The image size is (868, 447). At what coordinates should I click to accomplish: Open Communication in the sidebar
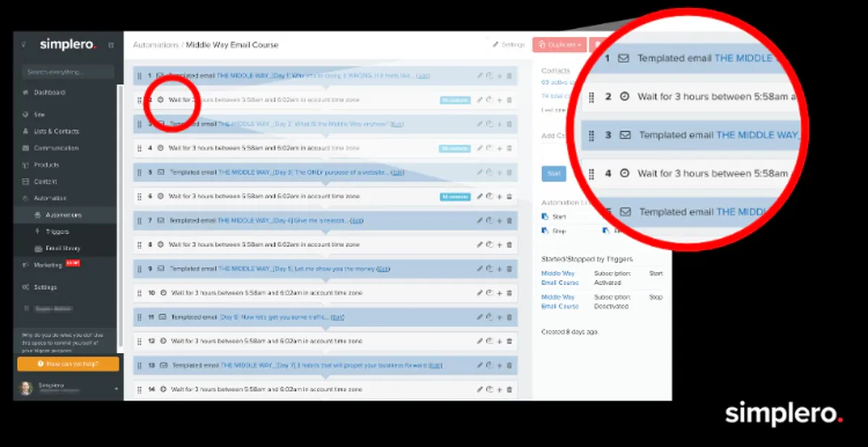click(x=56, y=148)
